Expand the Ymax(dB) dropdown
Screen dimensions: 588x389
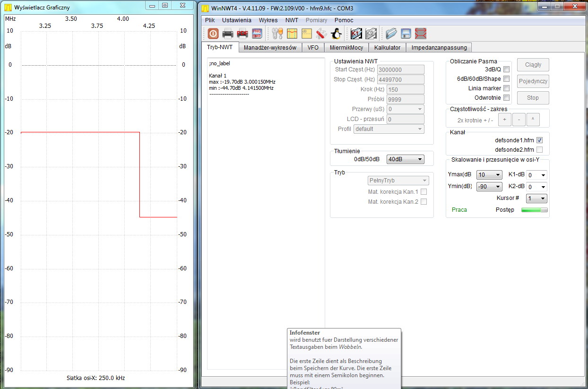pyautogui.click(x=489, y=175)
